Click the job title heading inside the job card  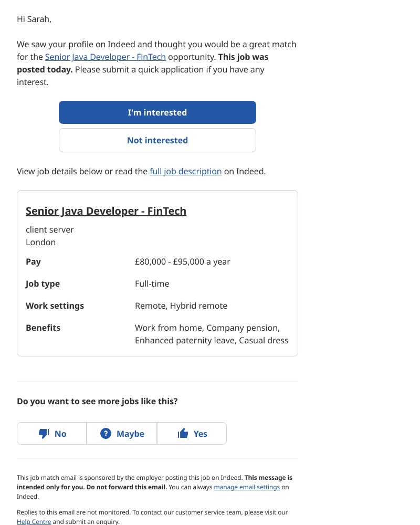[106, 211]
